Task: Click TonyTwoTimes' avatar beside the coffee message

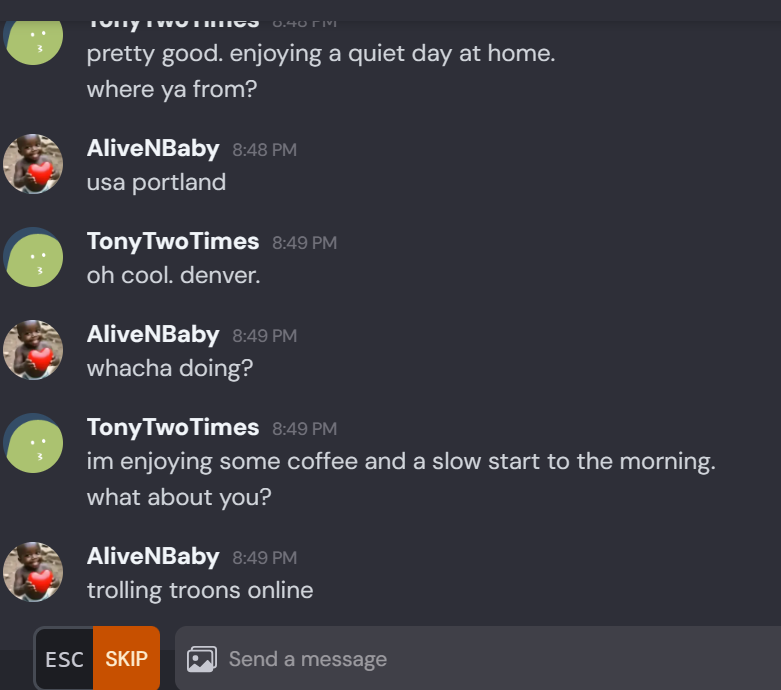Action: point(33,443)
